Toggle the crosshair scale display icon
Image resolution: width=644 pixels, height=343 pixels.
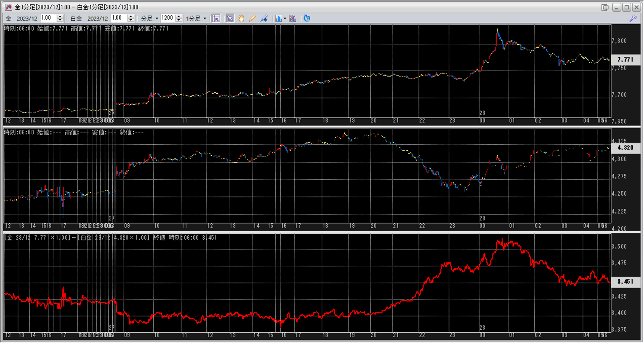pos(216,18)
